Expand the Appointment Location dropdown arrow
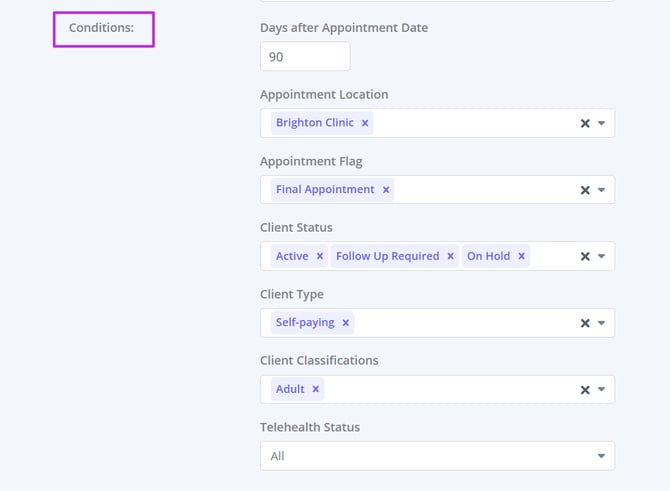670x491 pixels. tap(602, 124)
